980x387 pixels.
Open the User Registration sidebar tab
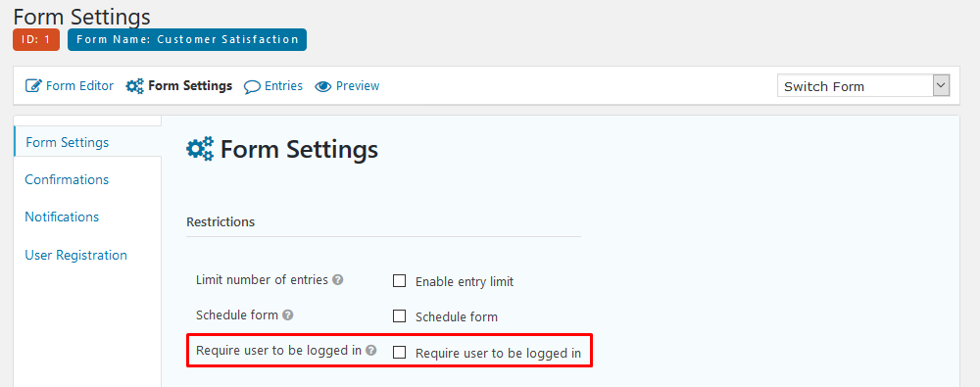point(76,255)
